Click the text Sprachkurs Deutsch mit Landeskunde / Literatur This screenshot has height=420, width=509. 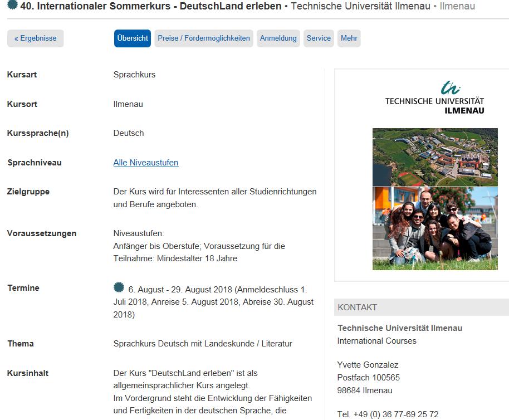203,343
